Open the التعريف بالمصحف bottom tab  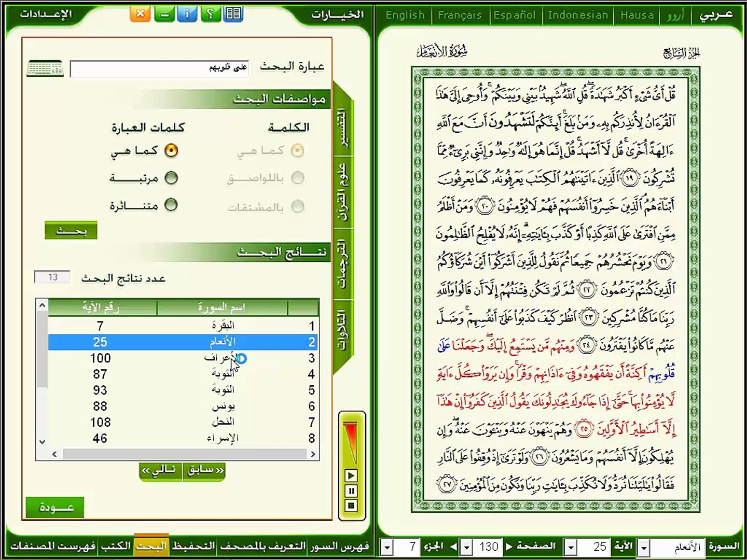[263, 546]
